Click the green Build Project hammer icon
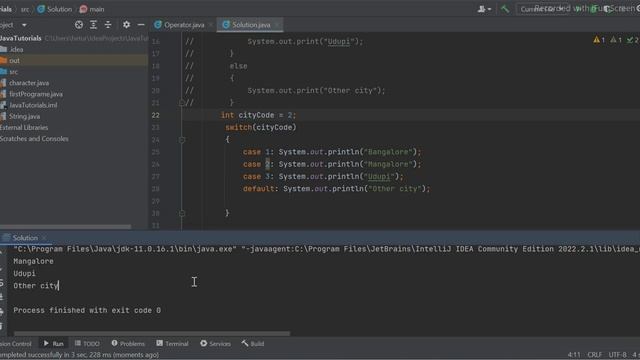Screen dimensions: 640x360 (505, 9)
